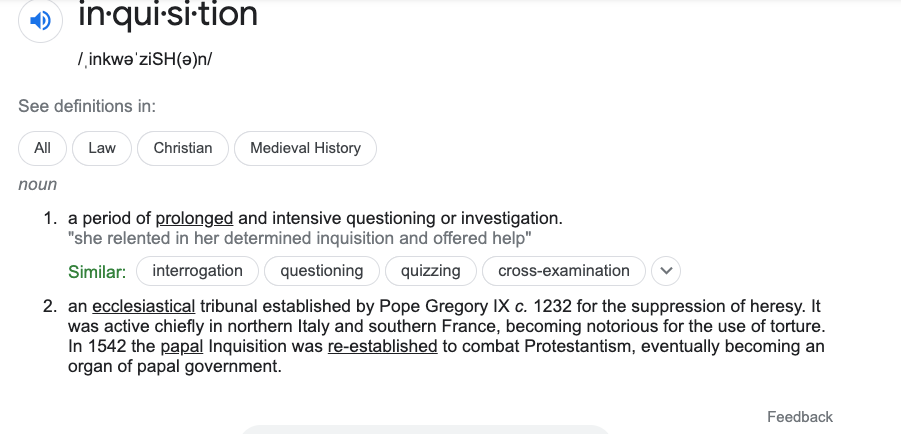The width and height of the screenshot is (901, 434).
Task: Filter definitions by Medieval History
Action: point(305,148)
